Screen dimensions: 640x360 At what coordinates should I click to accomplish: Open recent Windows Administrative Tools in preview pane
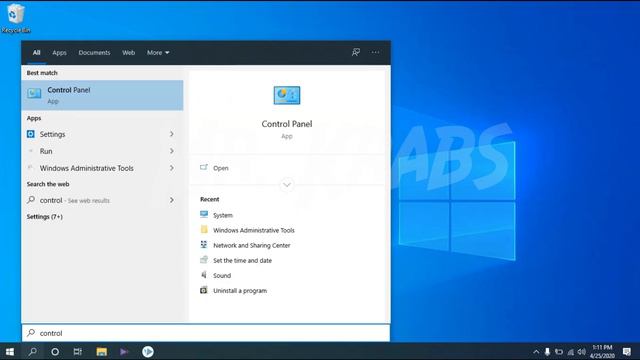coord(253,230)
